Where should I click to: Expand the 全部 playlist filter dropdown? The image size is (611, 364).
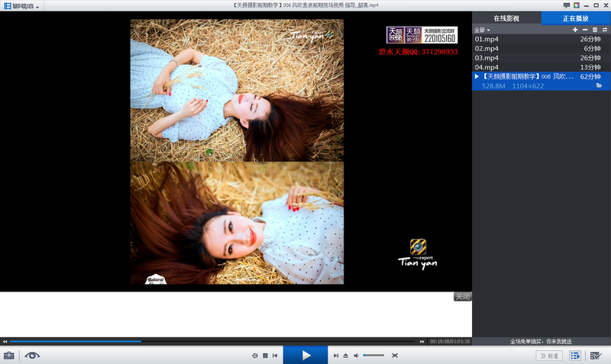(482, 30)
